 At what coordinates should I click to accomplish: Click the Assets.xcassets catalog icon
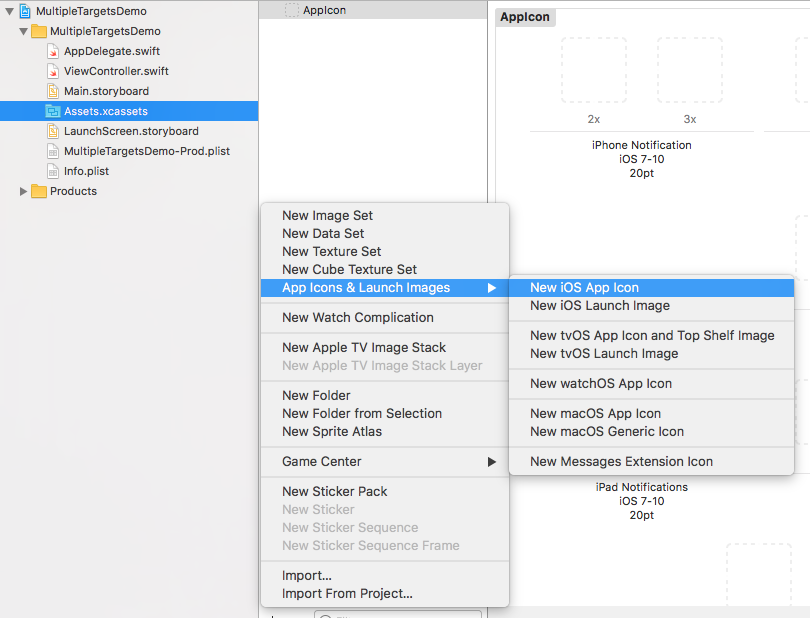coord(53,111)
